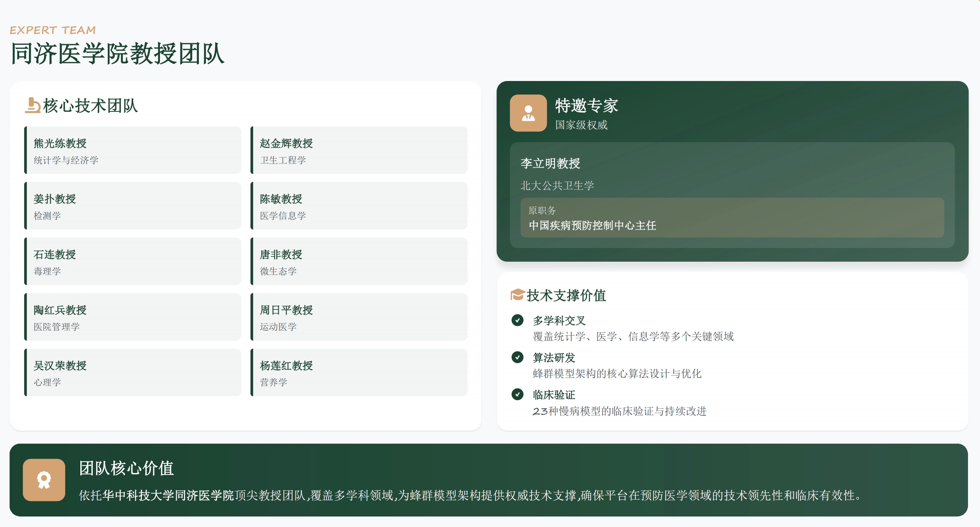
Task: Click the check icon beside 临床验证
Action: [517, 394]
